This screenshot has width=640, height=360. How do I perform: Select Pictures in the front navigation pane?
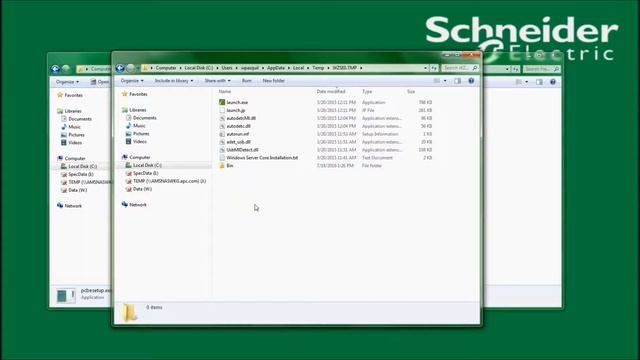[x=141, y=134]
